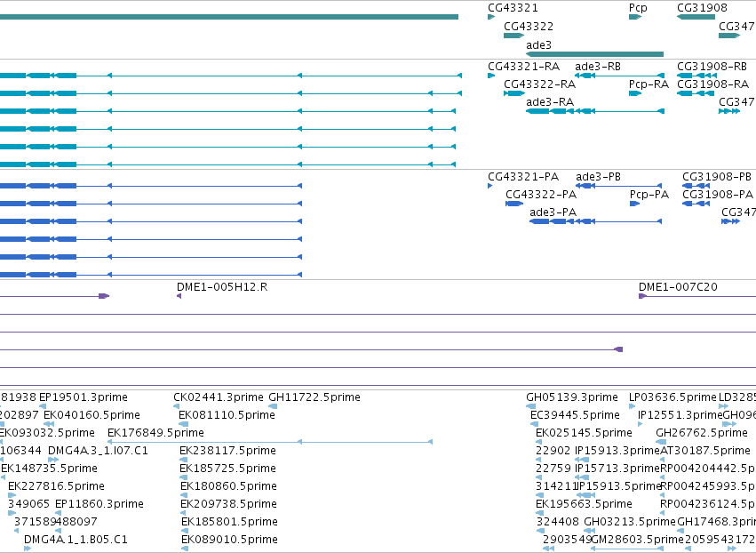This screenshot has width=756, height=553.
Task: Select the EK040160.5prime EST label
Action: click(x=92, y=415)
